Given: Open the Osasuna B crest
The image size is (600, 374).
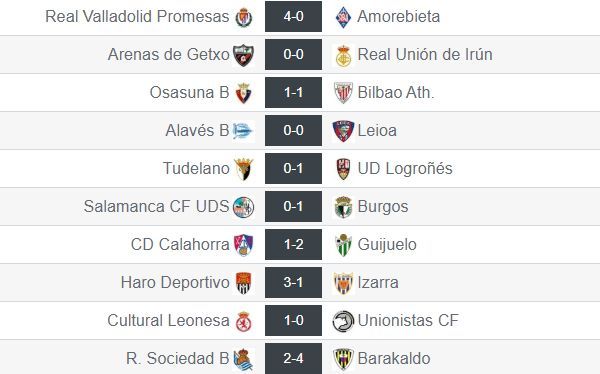Looking at the screenshot, I should pos(244,93).
